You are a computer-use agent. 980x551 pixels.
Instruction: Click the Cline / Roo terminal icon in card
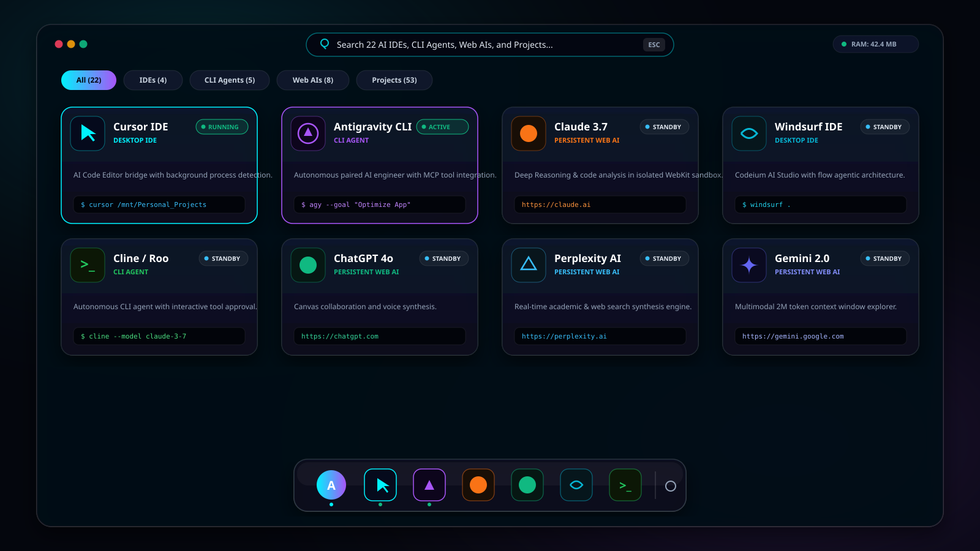click(x=88, y=265)
